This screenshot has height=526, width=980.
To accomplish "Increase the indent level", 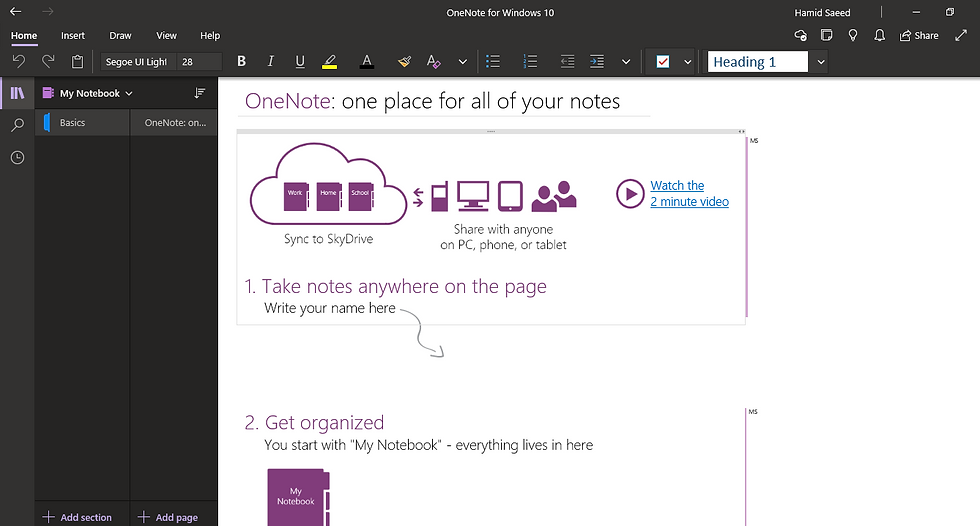I will click(597, 61).
